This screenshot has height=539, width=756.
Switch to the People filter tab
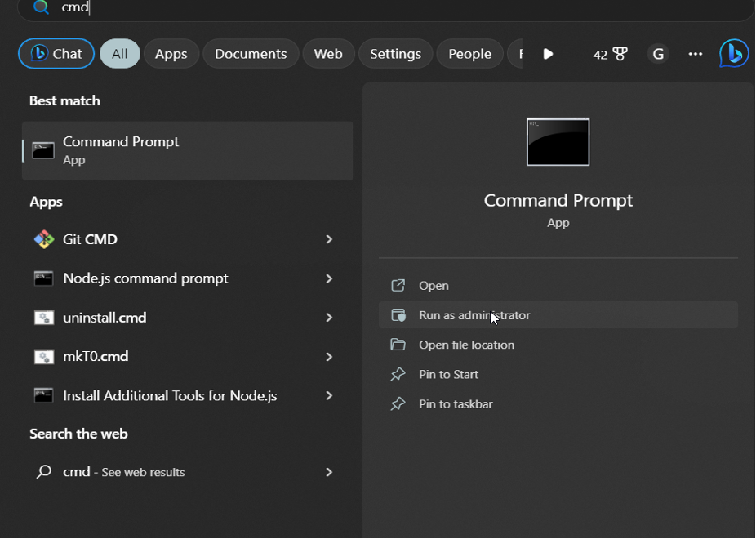click(x=469, y=54)
